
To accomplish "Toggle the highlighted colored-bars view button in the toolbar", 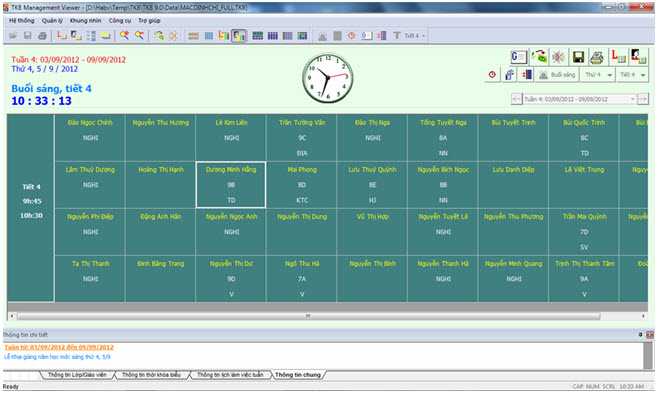I will click(x=238, y=36).
